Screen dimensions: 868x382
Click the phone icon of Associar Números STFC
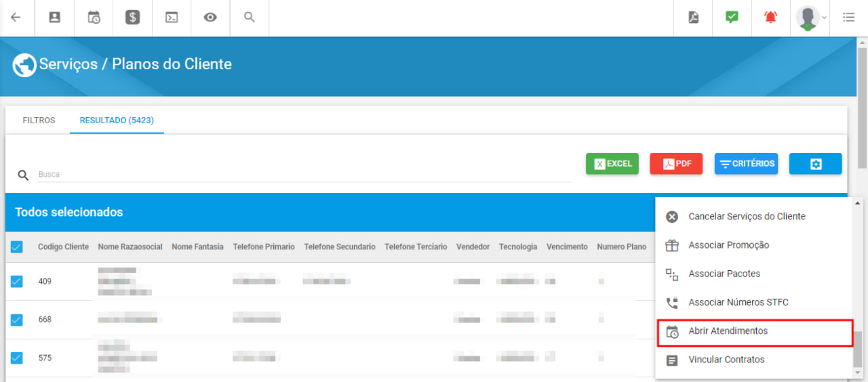pos(672,303)
